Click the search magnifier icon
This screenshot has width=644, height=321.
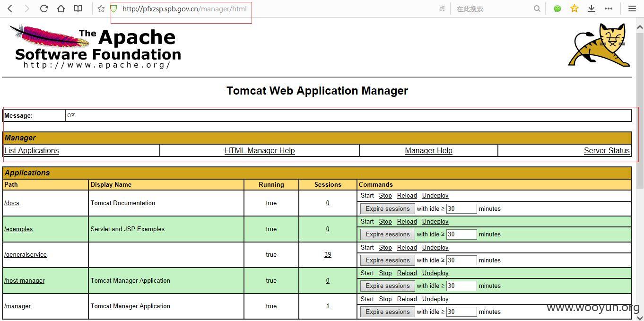[x=537, y=9]
